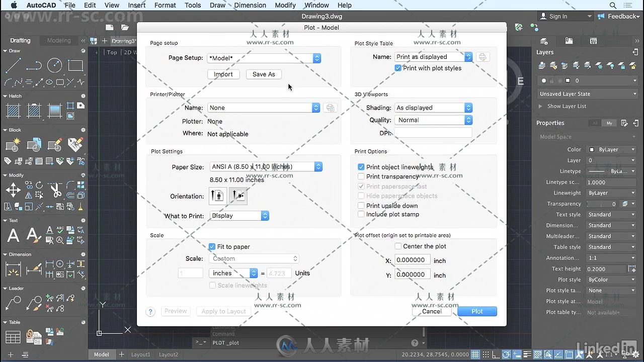Open dialog help question mark
644x362 pixels.
(x=150, y=312)
